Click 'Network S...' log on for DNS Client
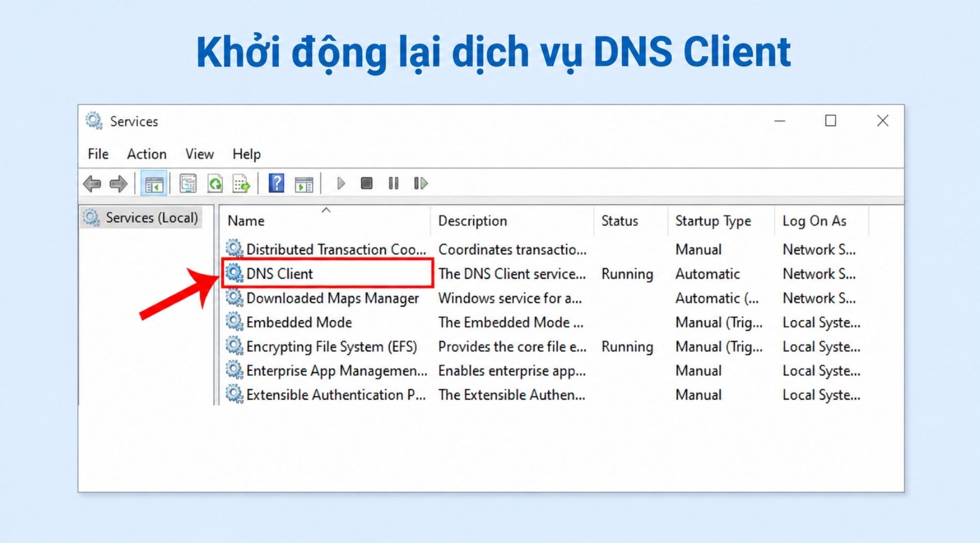This screenshot has width=980, height=543. tap(819, 274)
